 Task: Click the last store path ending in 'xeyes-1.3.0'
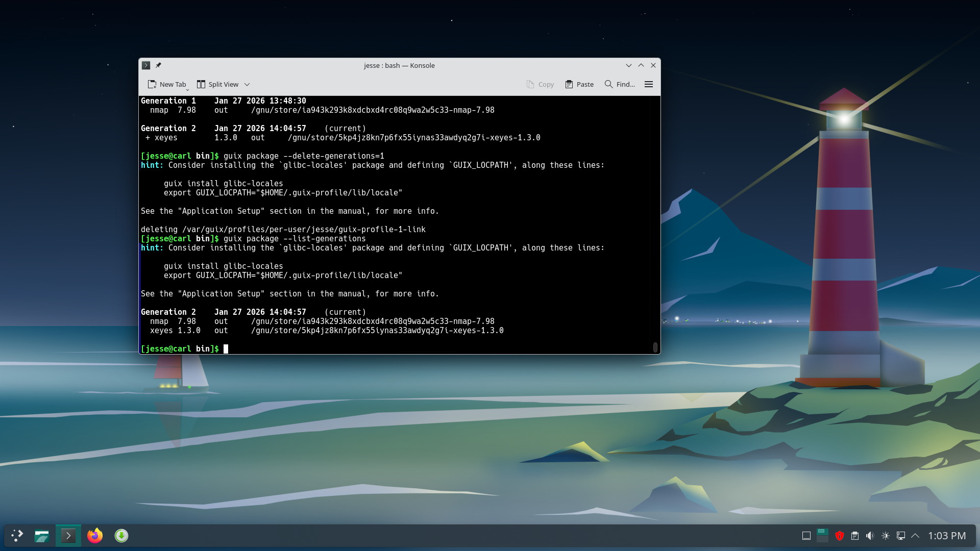[x=377, y=331]
